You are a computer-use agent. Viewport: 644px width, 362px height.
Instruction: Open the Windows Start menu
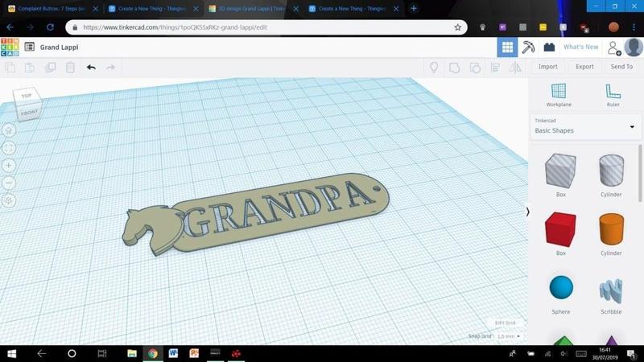pos(11,353)
